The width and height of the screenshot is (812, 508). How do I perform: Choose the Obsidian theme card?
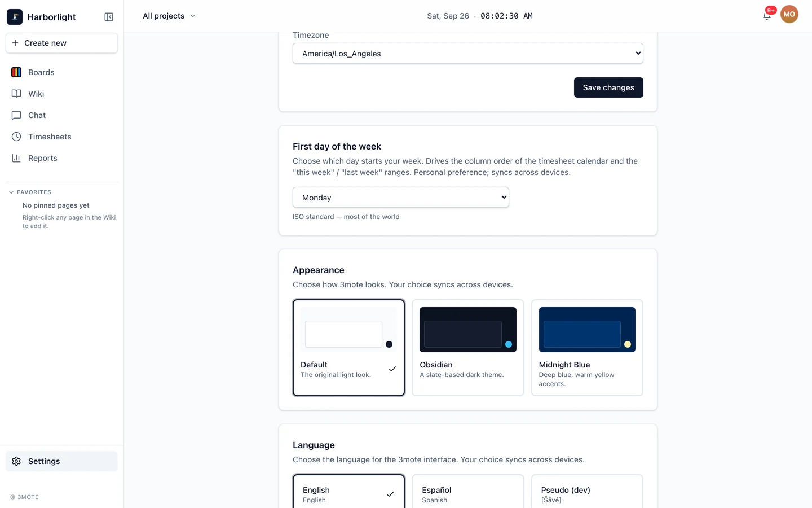point(468,348)
